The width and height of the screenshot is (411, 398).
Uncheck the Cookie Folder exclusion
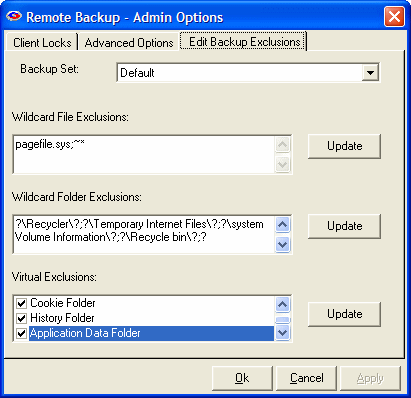[x=21, y=303]
